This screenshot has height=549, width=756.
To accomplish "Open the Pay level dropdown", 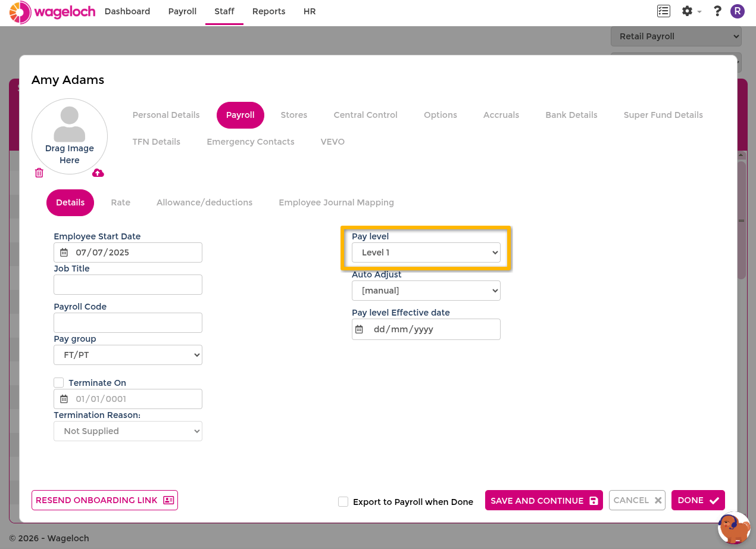I will coord(426,252).
